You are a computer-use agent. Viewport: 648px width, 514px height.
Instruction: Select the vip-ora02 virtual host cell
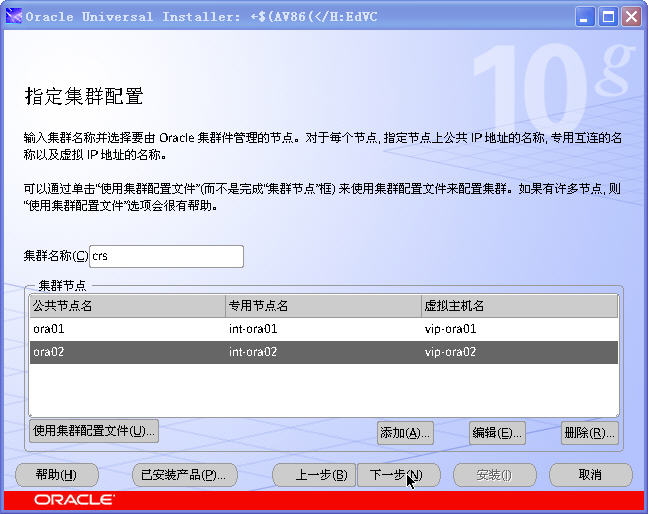pos(519,352)
